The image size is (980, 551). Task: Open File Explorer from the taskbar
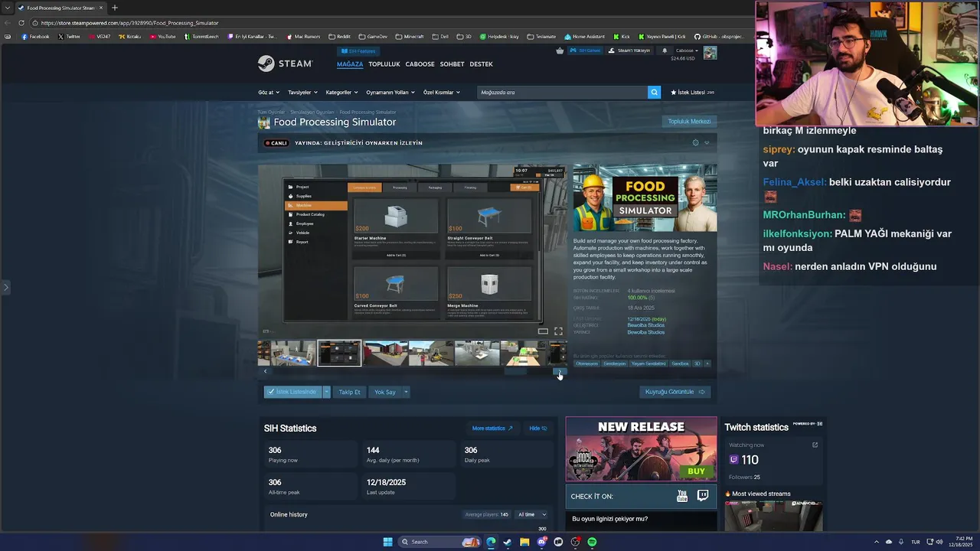point(524,542)
